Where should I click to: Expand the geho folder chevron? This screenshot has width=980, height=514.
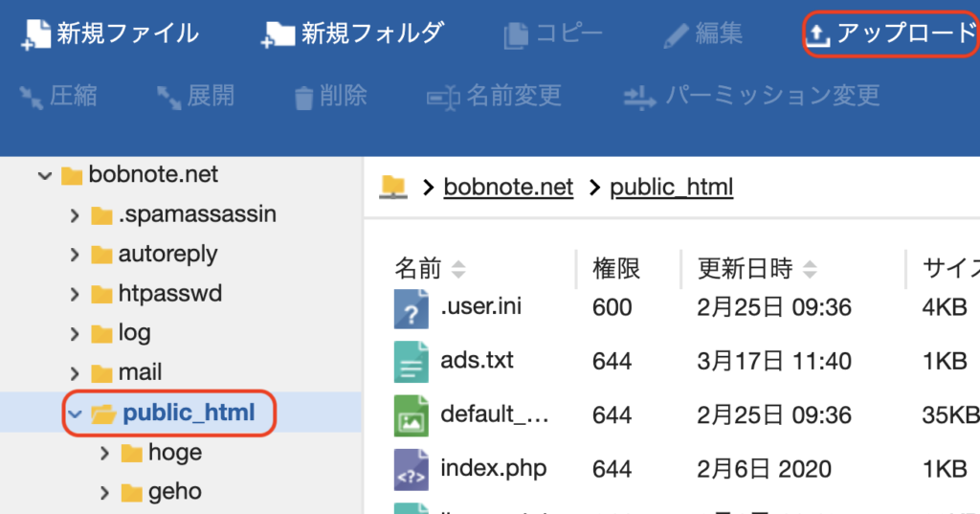point(104,493)
